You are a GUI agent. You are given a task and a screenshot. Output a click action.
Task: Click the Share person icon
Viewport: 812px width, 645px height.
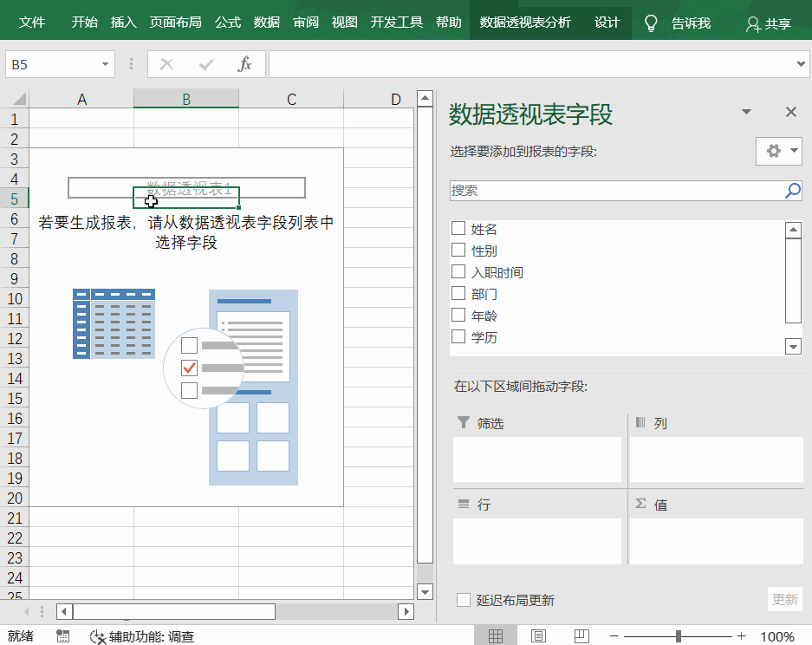pyautogui.click(x=752, y=23)
